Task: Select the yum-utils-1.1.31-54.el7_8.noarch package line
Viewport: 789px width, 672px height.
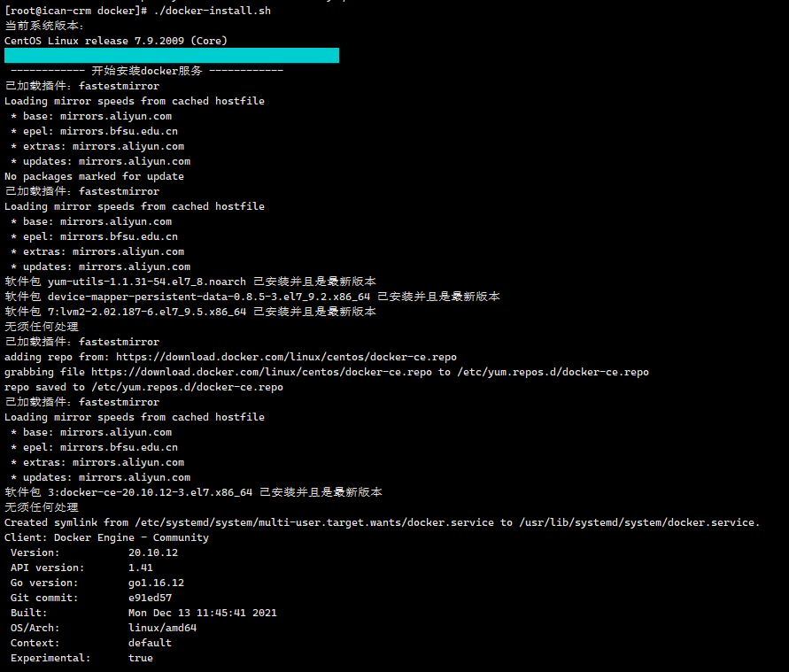Action: click(190, 282)
